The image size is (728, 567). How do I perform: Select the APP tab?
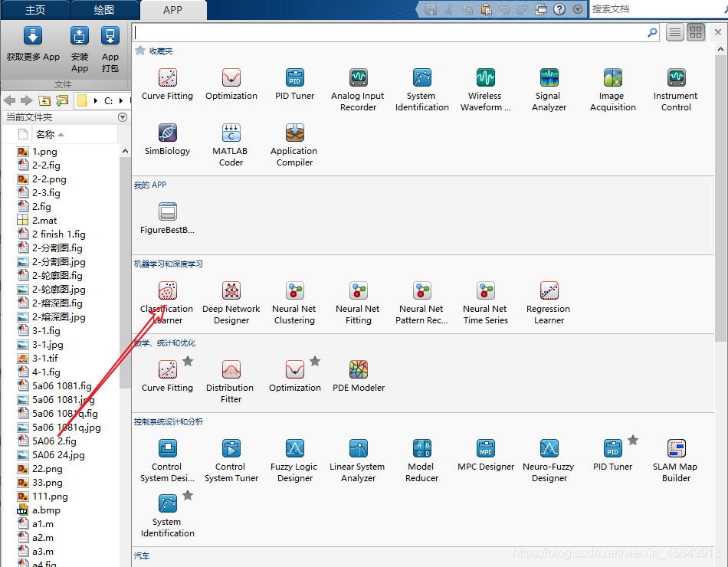tap(172, 10)
